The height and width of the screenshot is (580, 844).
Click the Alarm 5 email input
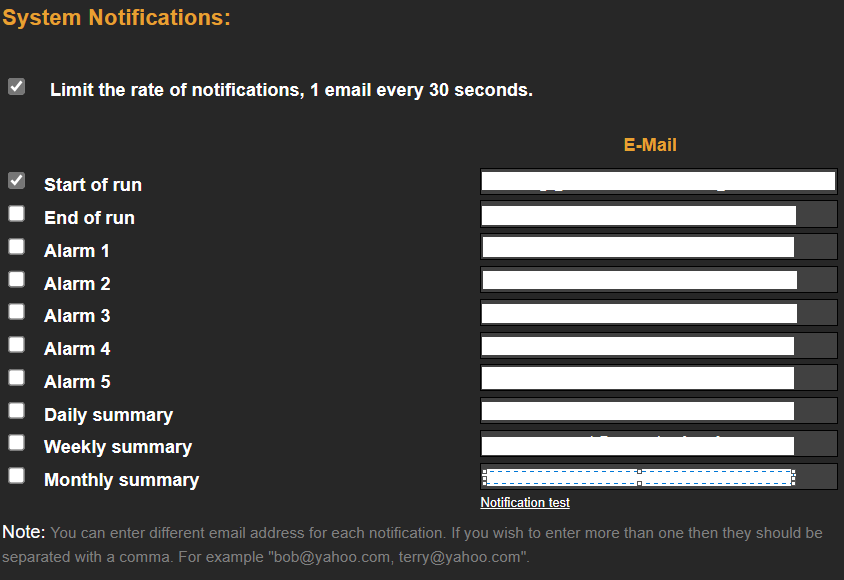[638, 379]
